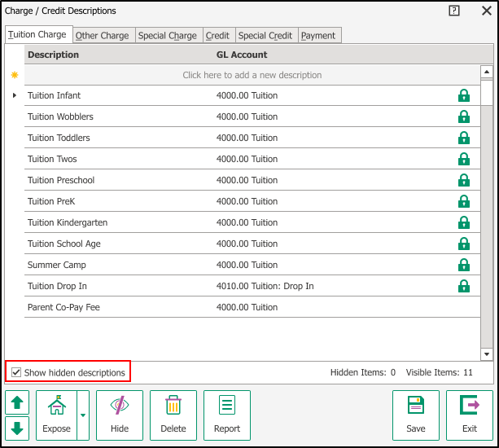Select the Tuition Drop In description
The width and height of the screenshot is (499, 448).
point(57,286)
